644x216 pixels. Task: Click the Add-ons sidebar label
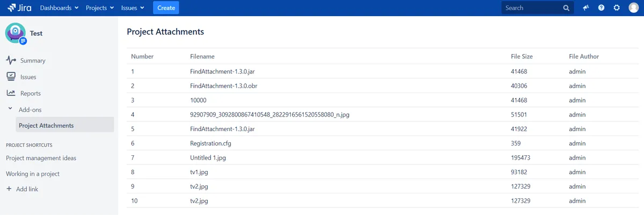click(x=30, y=110)
